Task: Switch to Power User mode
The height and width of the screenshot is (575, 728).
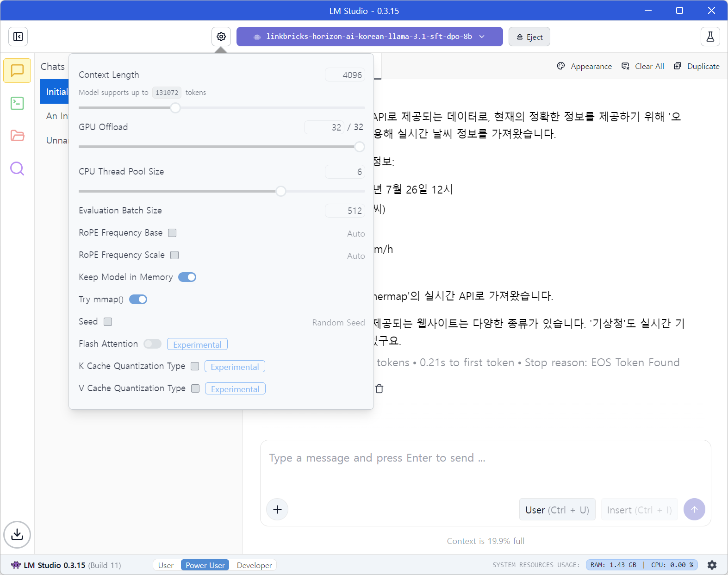Action: click(x=205, y=565)
